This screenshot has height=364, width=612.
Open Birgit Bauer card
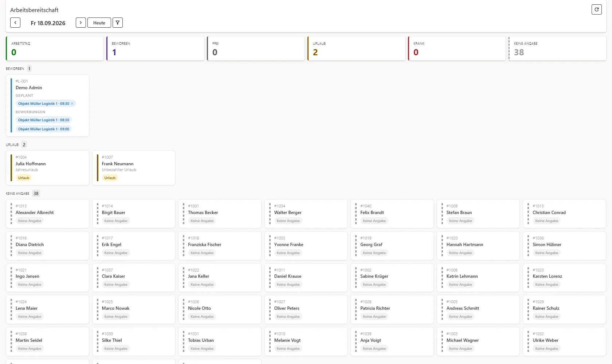(134, 214)
